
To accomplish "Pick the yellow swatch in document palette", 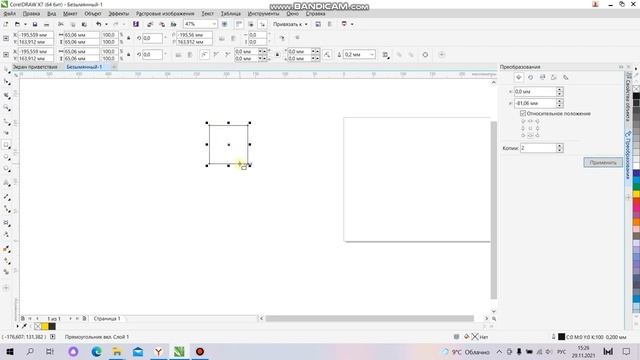I will tap(44, 326).
